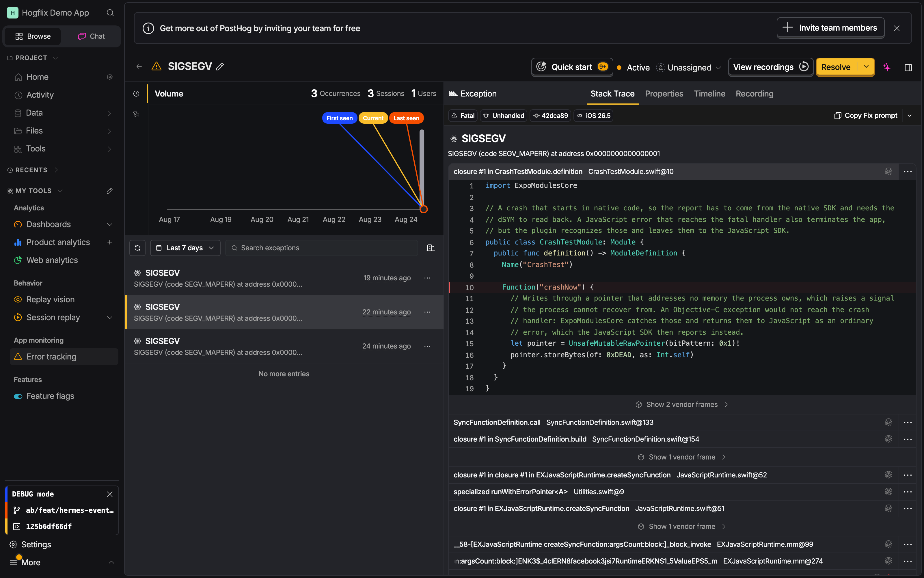Click fingerprint icon on SyncFunctionDefinition.call frame
Viewport: 924px width, 578px height.
pyautogui.click(x=888, y=423)
